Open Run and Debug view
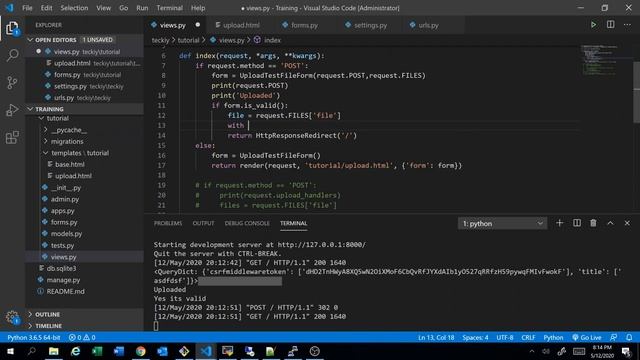This screenshot has width=640, height=360. point(12,110)
